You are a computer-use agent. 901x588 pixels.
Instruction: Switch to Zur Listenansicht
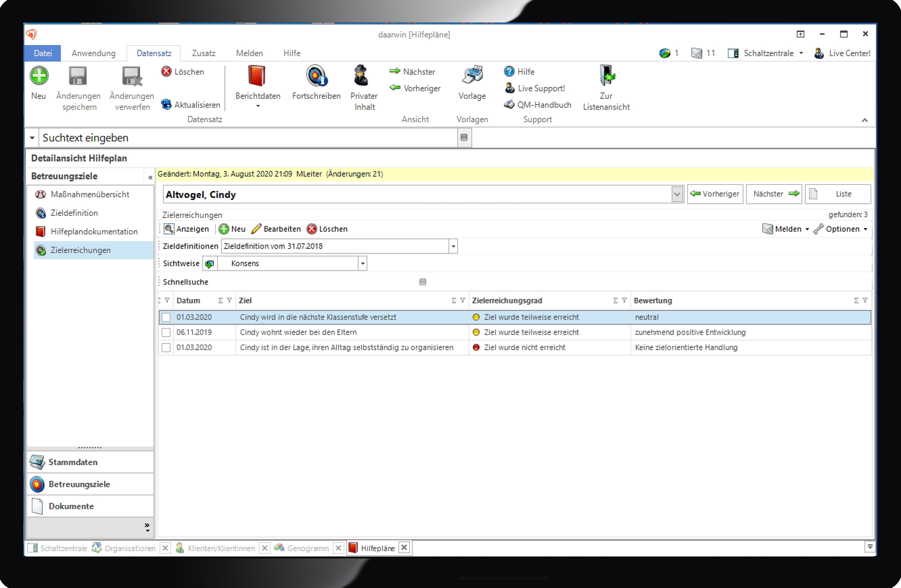[606, 88]
